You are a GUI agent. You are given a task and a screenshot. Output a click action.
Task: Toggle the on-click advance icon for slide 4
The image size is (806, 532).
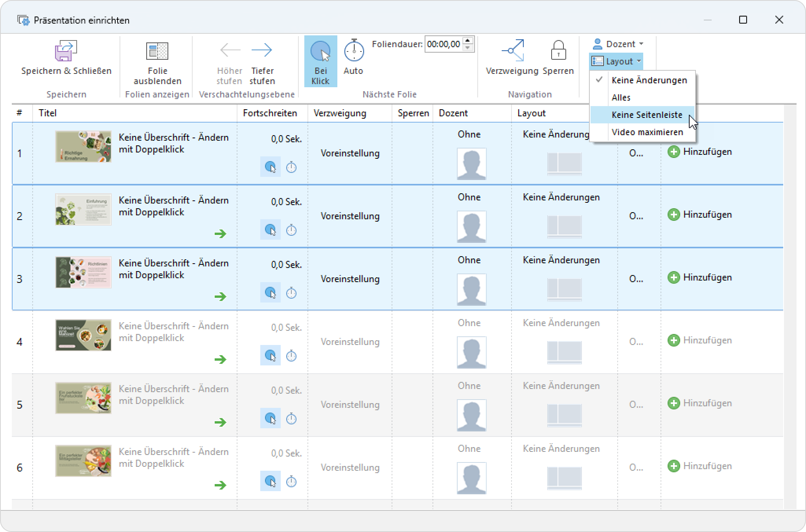[x=271, y=356]
